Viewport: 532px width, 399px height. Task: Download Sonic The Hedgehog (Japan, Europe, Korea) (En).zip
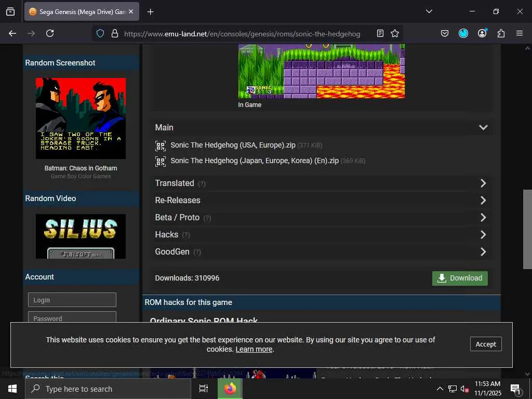click(x=255, y=161)
